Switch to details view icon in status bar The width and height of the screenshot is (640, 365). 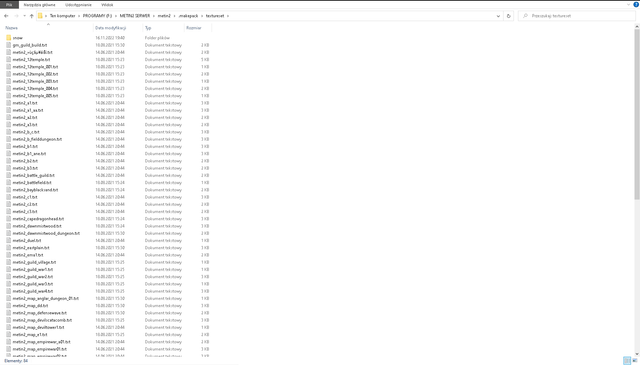coord(627,361)
